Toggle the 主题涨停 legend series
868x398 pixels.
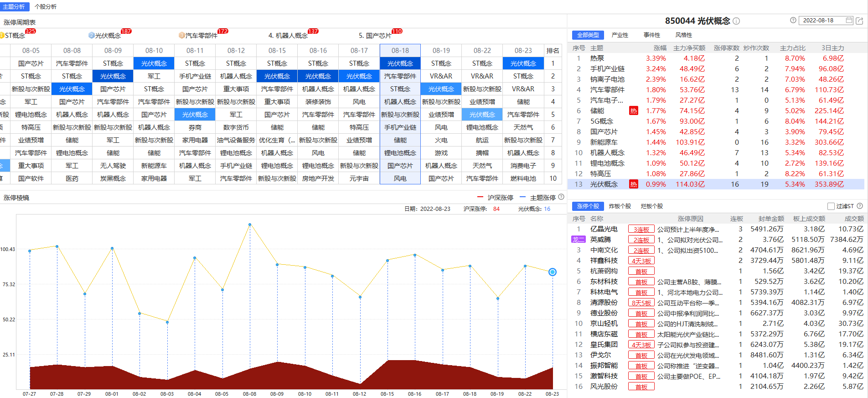[x=537, y=198]
